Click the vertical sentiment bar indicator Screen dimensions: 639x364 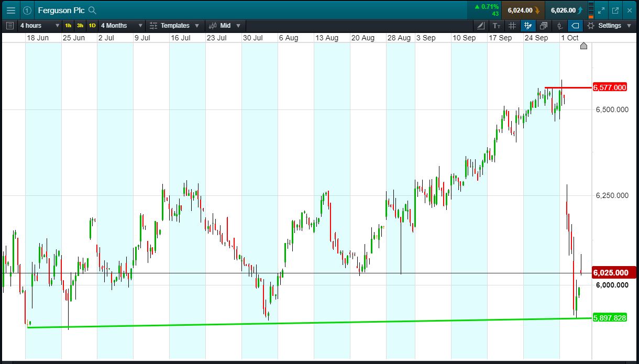click(591, 10)
